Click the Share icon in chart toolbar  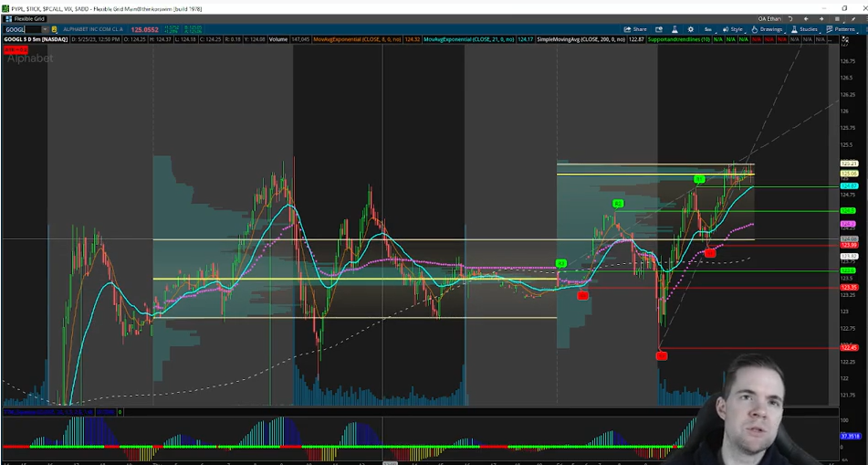[635, 29]
